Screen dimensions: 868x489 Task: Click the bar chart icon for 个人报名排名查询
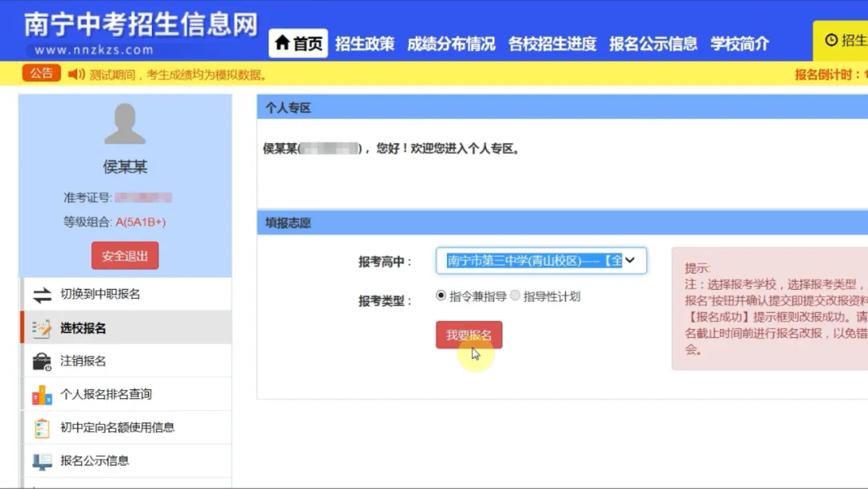click(x=42, y=395)
